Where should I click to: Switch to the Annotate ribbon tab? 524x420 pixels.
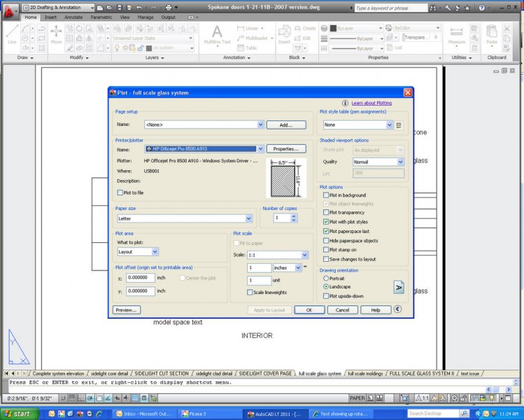point(73,17)
